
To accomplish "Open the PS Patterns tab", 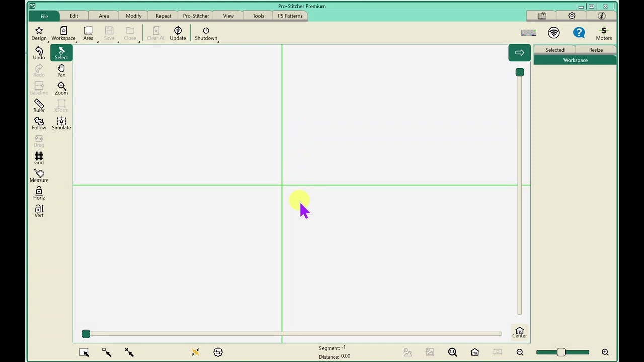I will point(290,16).
